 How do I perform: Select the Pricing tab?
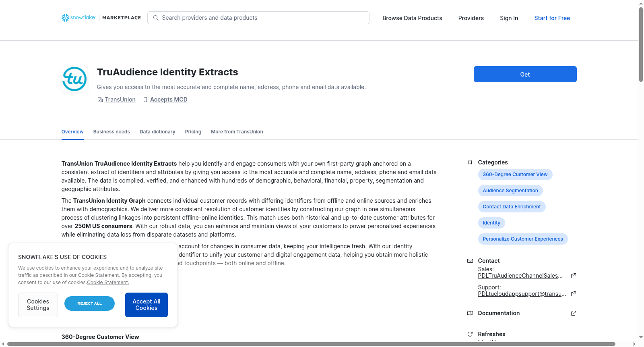coord(193,132)
